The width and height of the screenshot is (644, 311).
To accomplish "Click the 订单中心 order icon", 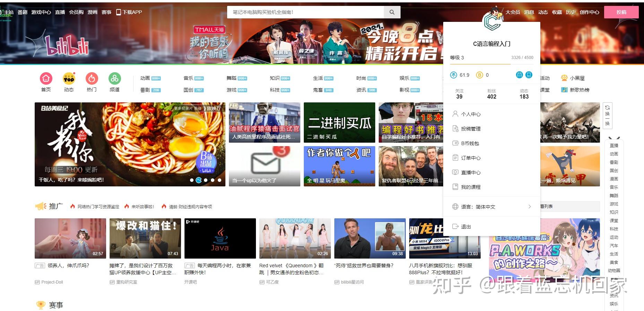I will 455,158.
